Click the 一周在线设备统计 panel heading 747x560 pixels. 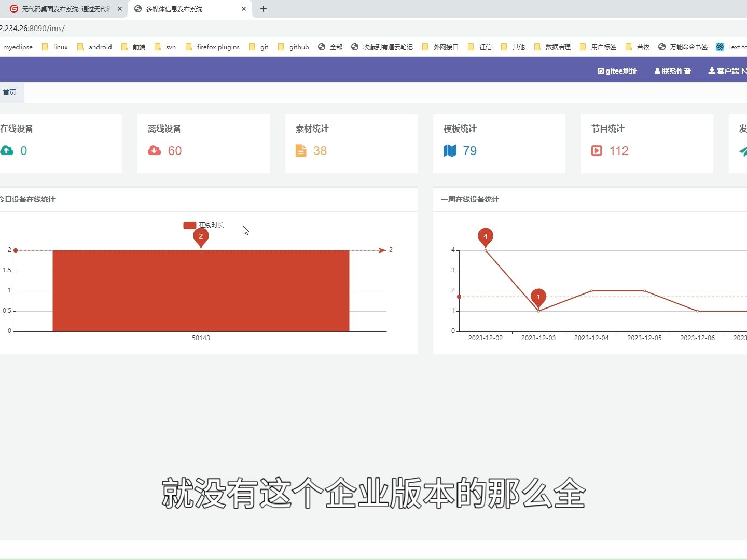pos(470,199)
